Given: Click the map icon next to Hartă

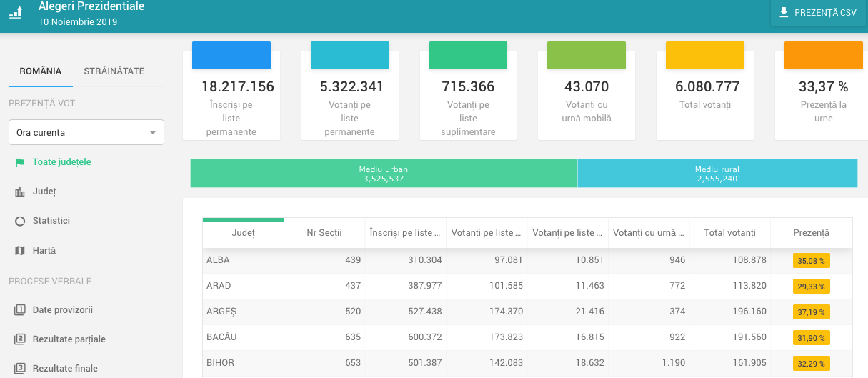Looking at the screenshot, I should coord(20,252).
